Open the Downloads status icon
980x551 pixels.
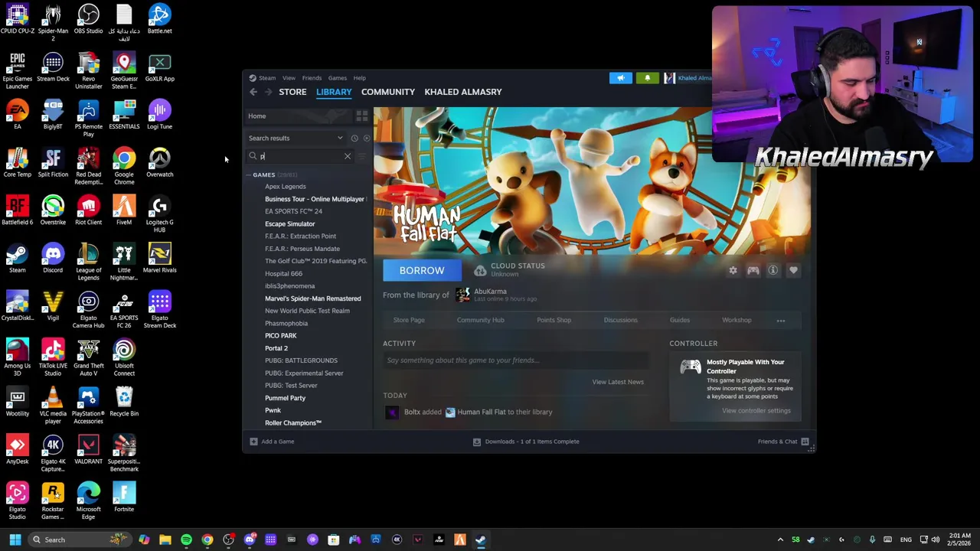(x=476, y=442)
